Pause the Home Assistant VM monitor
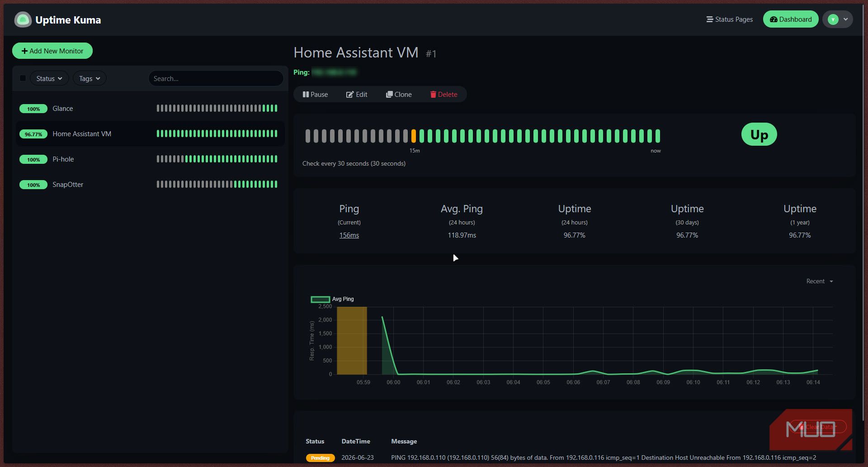868x467 pixels. (x=315, y=94)
